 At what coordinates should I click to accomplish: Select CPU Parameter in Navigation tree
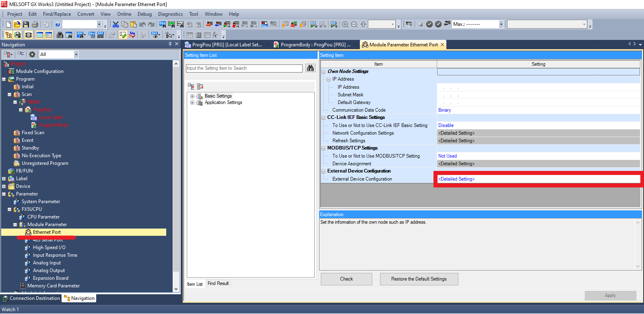(x=43, y=217)
